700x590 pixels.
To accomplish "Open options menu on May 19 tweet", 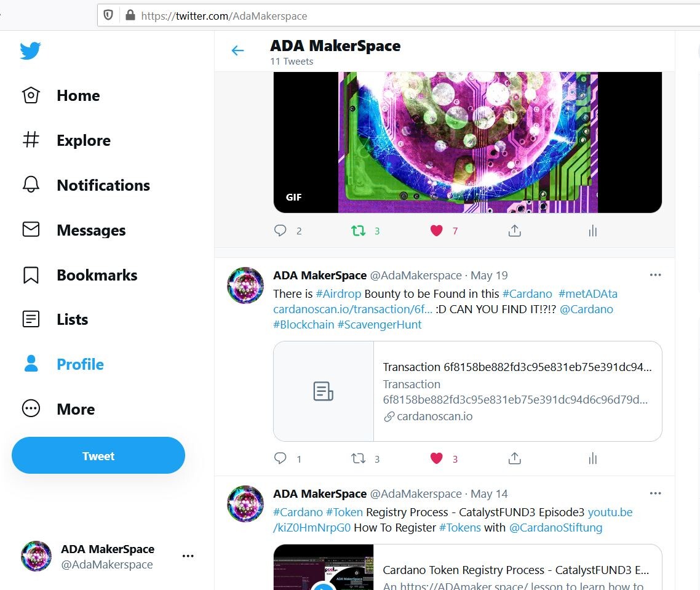I will (x=655, y=274).
